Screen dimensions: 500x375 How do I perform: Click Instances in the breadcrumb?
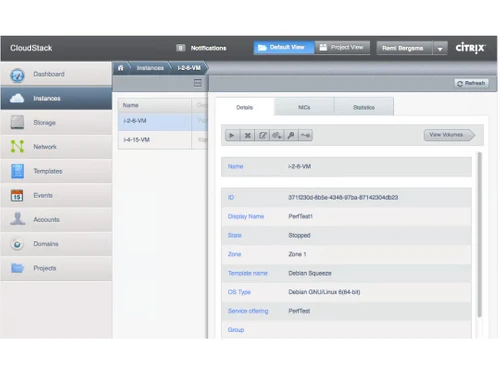150,68
